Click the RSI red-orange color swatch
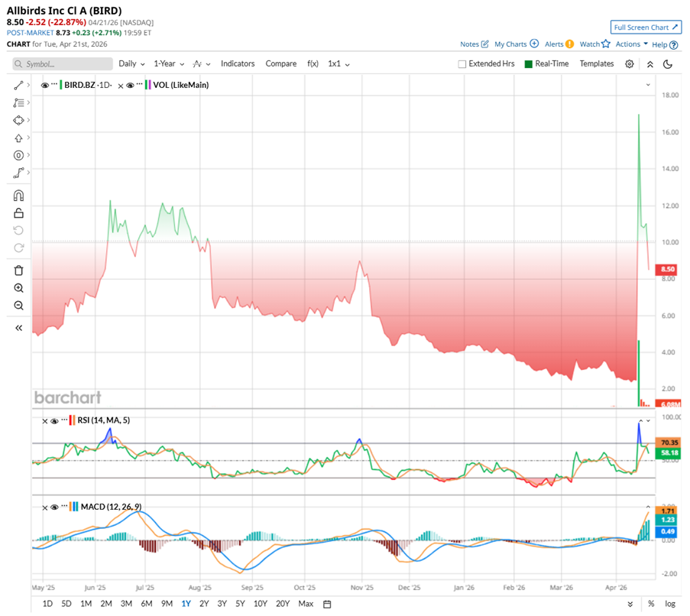This screenshot has width=690, height=616. pos(72,420)
